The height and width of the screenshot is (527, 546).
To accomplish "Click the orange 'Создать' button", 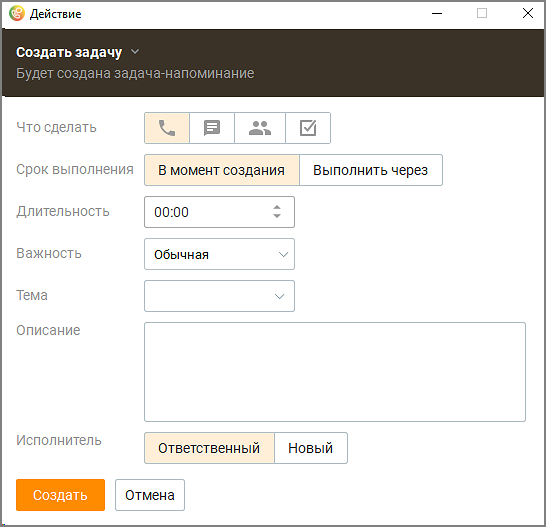I will [60, 495].
